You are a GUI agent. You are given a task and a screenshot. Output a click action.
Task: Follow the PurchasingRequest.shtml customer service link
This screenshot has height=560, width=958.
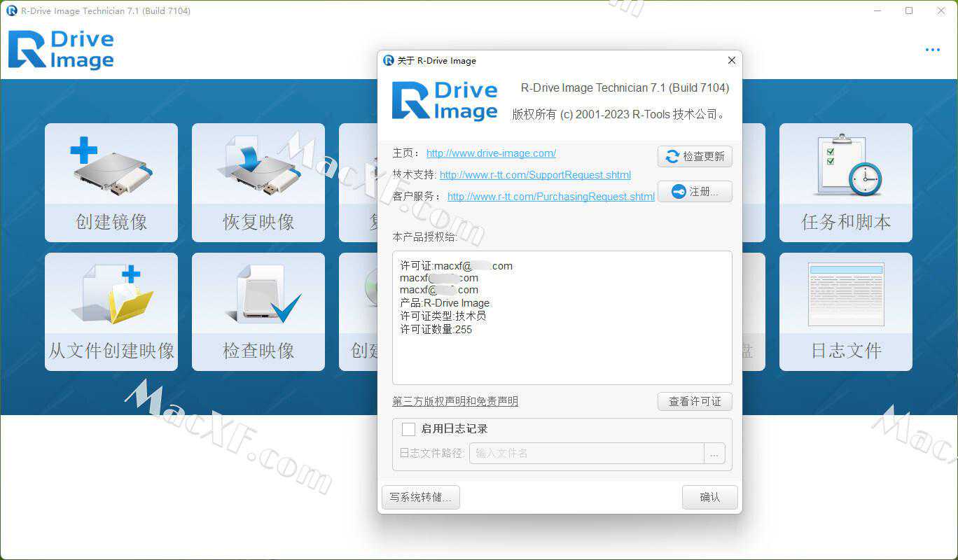[x=550, y=197]
